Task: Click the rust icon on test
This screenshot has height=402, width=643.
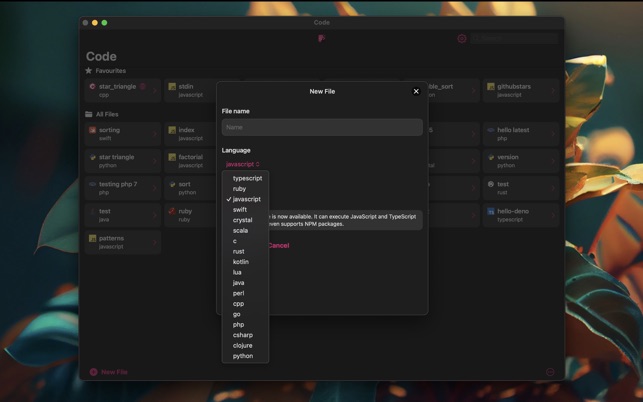Action: tap(491, 184)
